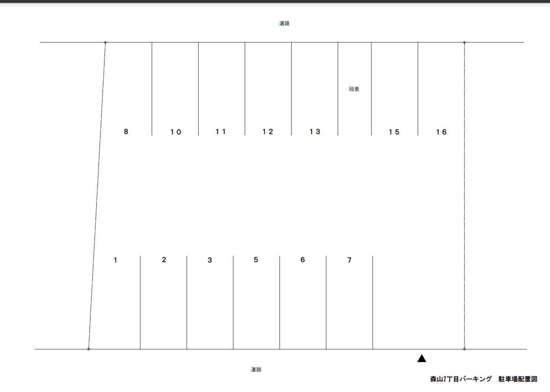Select parking space 7 label
550x392 pixels.
[349, 260]
